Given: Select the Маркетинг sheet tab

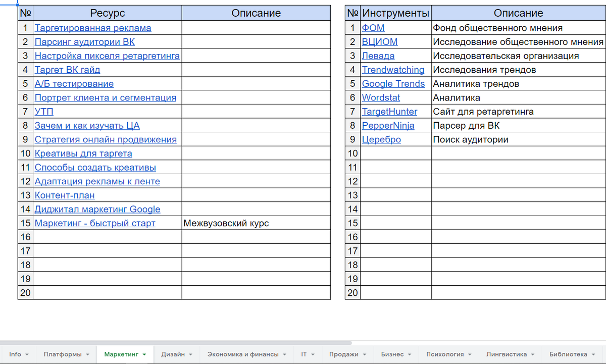Looking at the screenshot, I should [x=125, y=354].
